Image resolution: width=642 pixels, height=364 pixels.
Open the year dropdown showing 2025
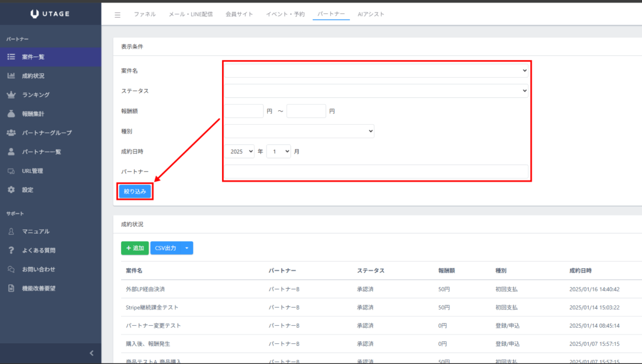(x=239, y=151)
